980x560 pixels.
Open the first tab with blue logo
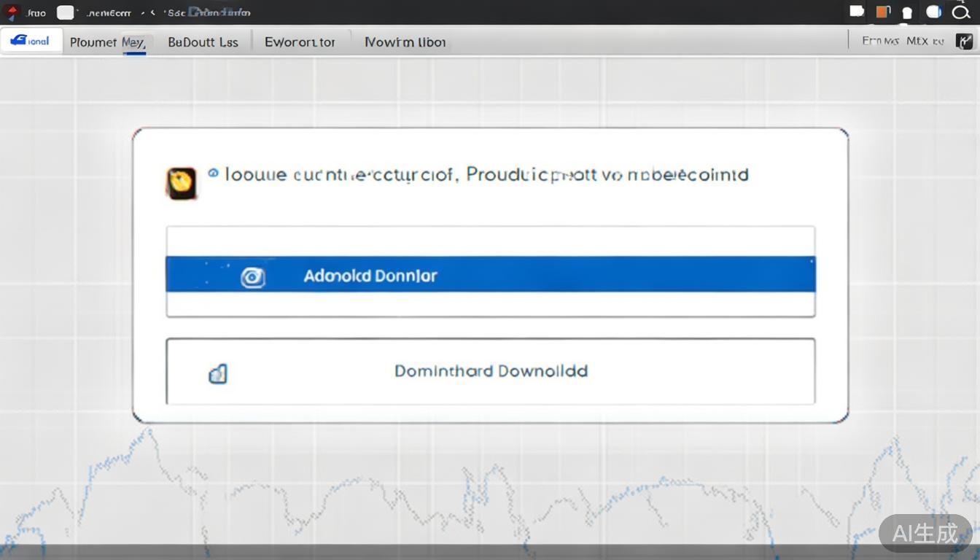(31, 41)
